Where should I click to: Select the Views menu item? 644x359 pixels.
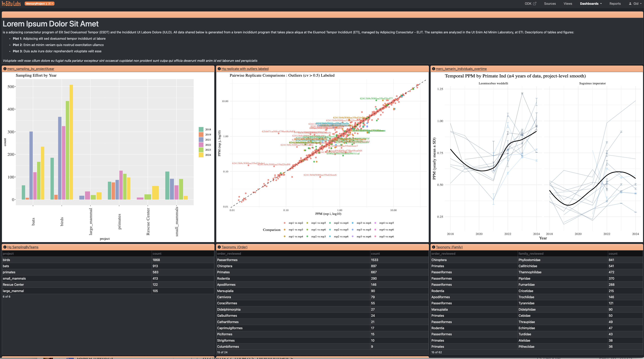pos(568,4)
